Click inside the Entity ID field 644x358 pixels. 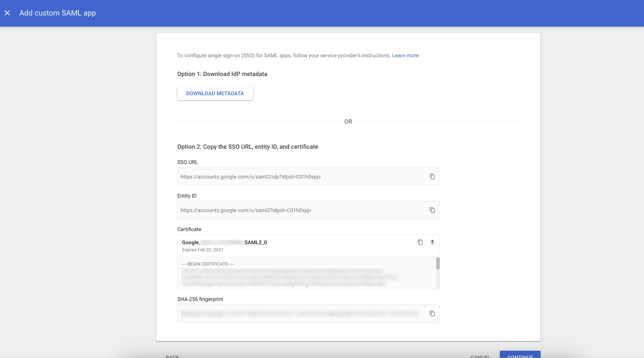(300, 210)
